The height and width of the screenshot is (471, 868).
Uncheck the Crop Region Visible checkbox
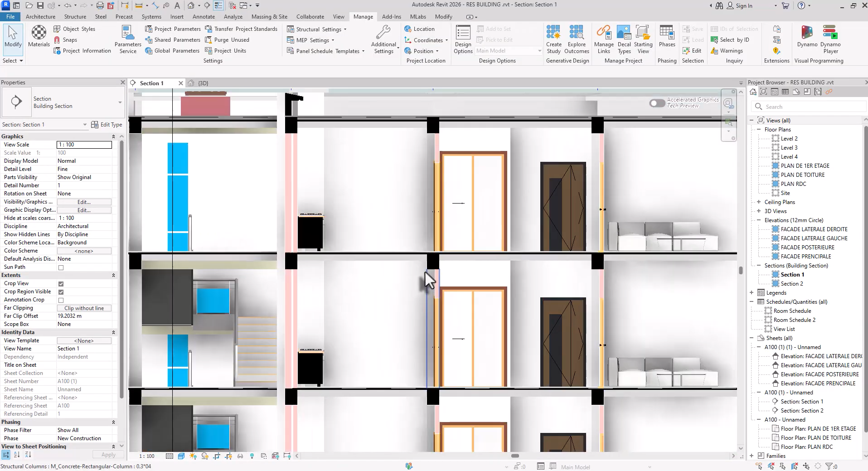click(x=61, y=292)
